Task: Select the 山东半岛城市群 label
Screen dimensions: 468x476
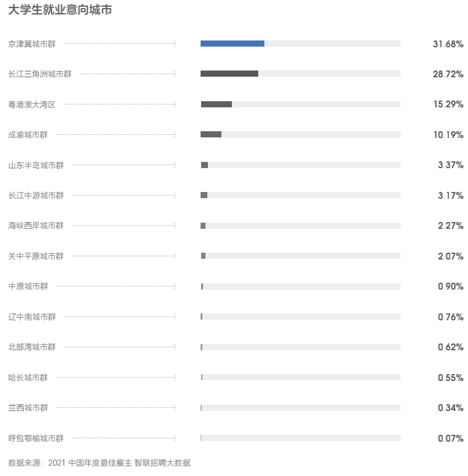Action: point(36,165)
